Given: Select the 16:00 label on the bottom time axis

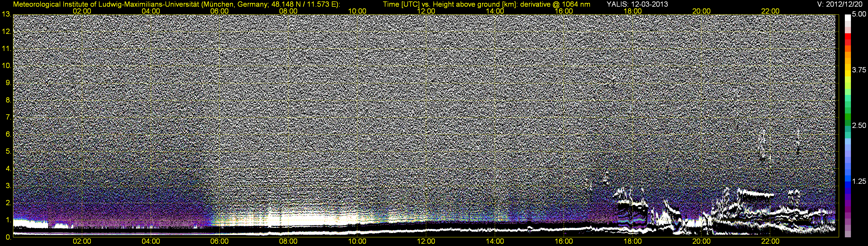Looking at the screenshot, I should pos(564,242).
